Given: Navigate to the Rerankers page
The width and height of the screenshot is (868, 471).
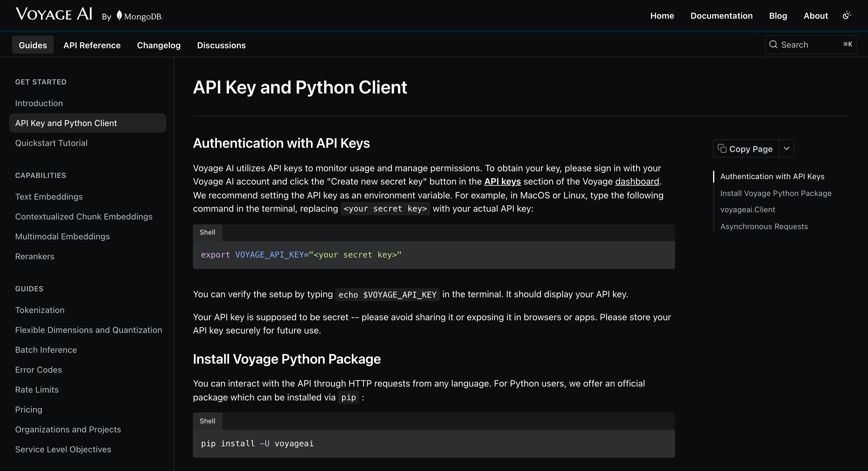Looking at the screenshot, I should [35, 256].
